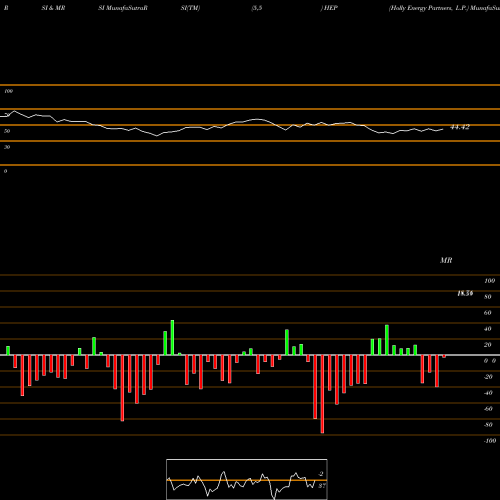Click the MR axis label -60
Image resolution: width=500 pixels, height=500 pixels.
click(x=488, y=409)
